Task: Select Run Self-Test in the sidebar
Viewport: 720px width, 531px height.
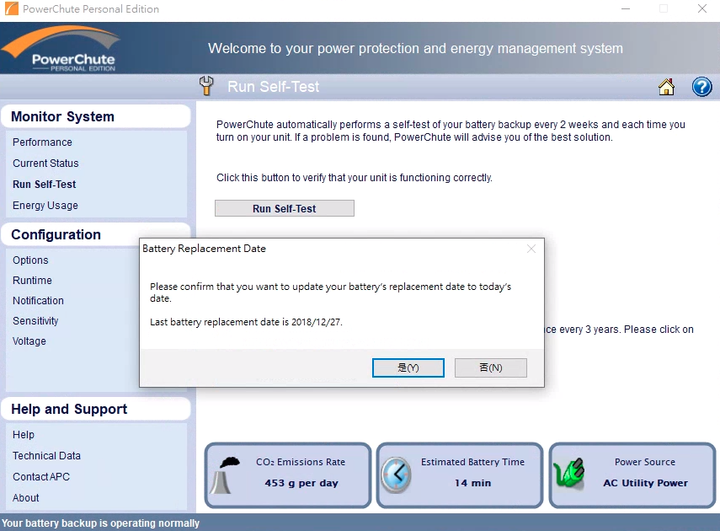Action: point(44,184)
